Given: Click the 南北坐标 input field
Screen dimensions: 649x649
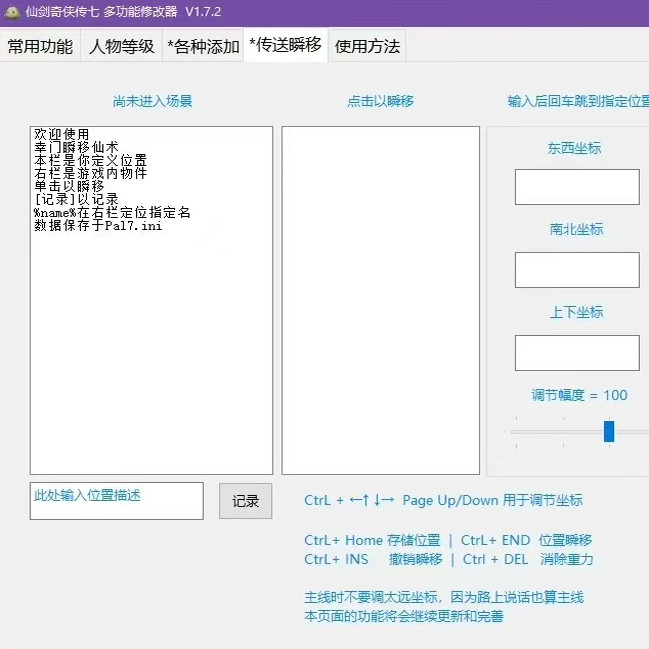Looking at the screenshot, I should pyautogui.click(x=577, y=270).
